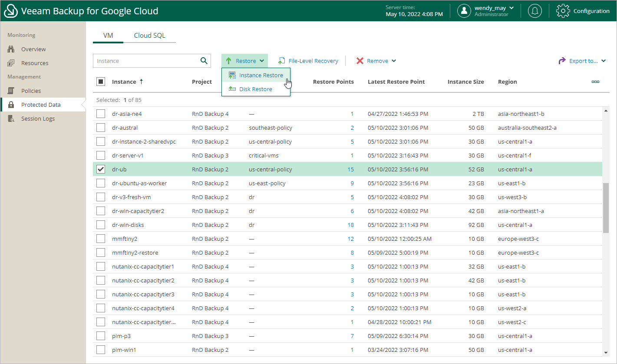Image resolution: width=617 pixels, height=364 pixels.
Task: Check the pim-p3 row checkbox
Action: (101, 336)
